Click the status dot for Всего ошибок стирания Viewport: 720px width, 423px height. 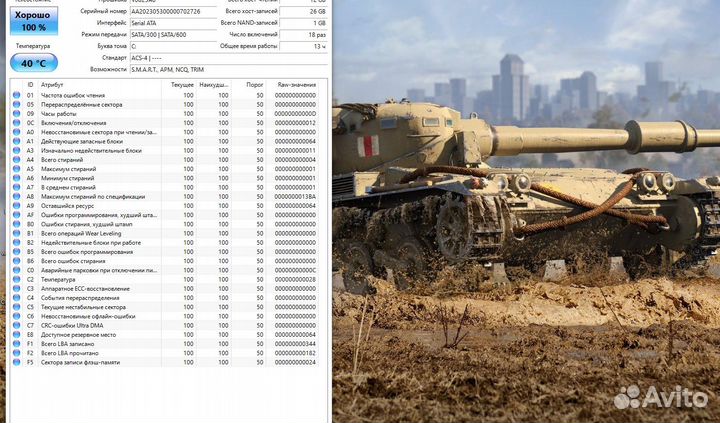(17, 261)
